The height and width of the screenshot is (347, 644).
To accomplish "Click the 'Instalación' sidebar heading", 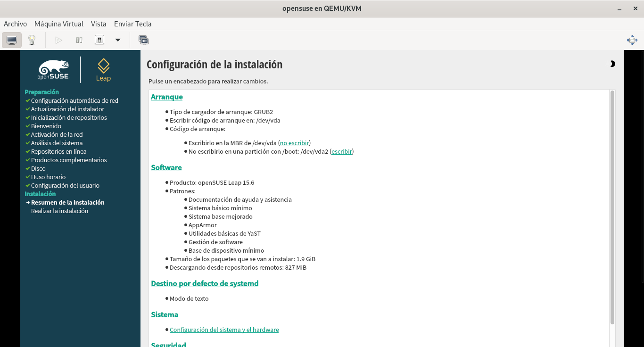I will click(x=40, y=194).
